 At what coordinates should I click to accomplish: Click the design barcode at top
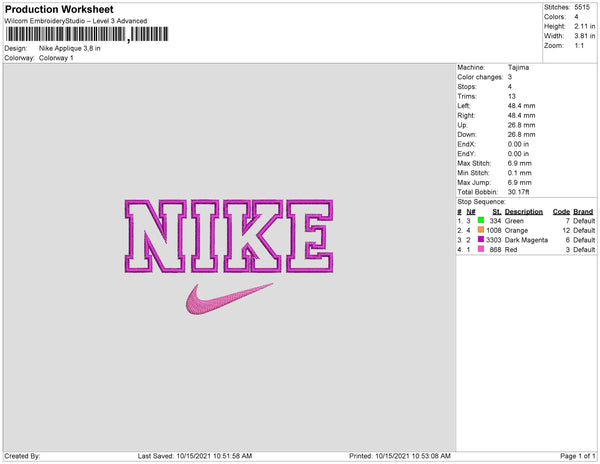[x=87, y=34]
